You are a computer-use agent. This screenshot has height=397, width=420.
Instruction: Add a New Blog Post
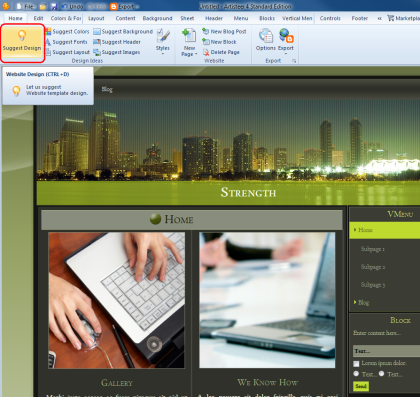tap(224, 31)
